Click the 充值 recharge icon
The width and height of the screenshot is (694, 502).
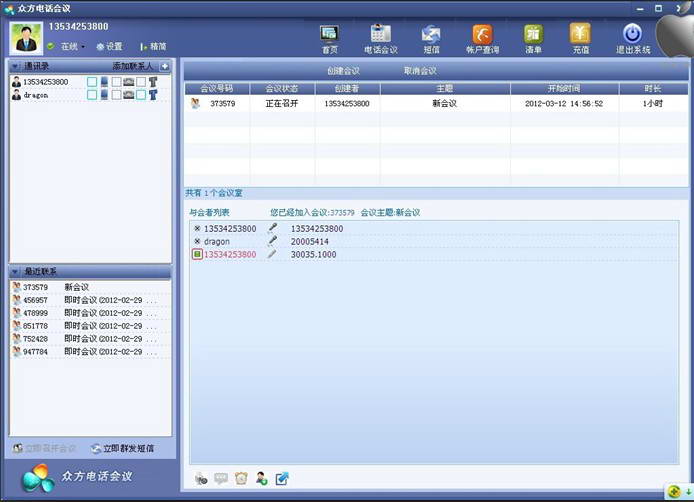tap(580, 38)
